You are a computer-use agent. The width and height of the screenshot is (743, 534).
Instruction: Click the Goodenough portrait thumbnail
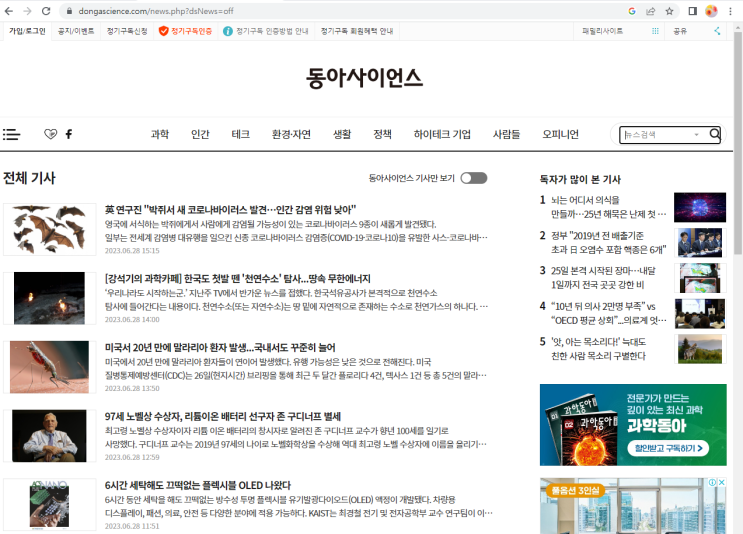tap(49, 436)
